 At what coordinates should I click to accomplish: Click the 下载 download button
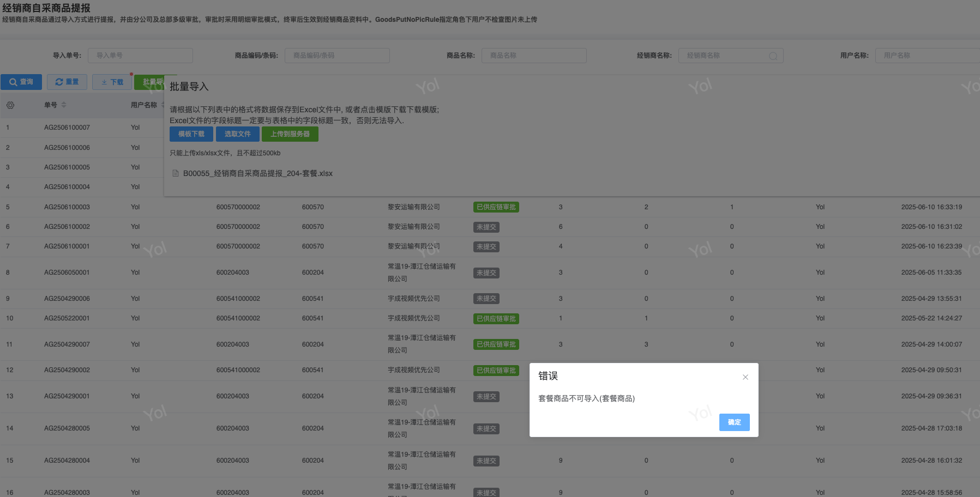point(112,82)
